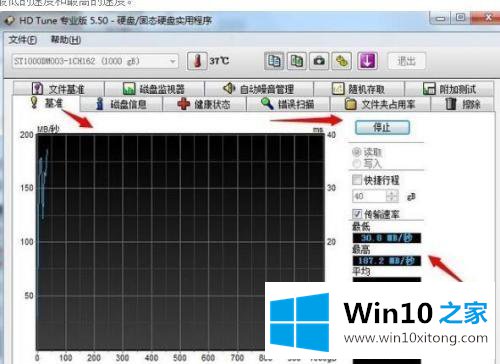This screenshot has width=500, height=364.
Task: Expand the ST1000DM003 drive selection dropdown
Action: (x=172, y=61)
